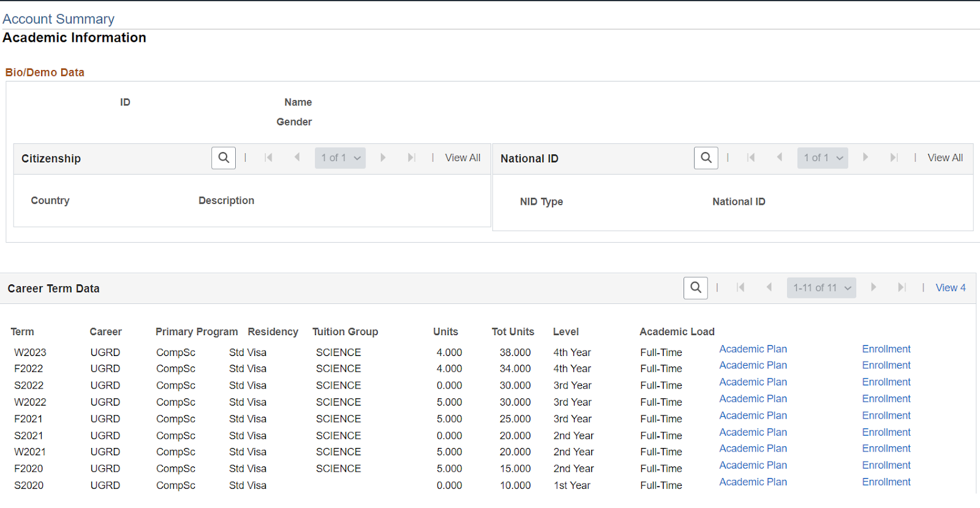Screen dimensions: 980x508
Task: Jump to last Career Term Data row
Action: pyautogui.click(x=902, y=288)
